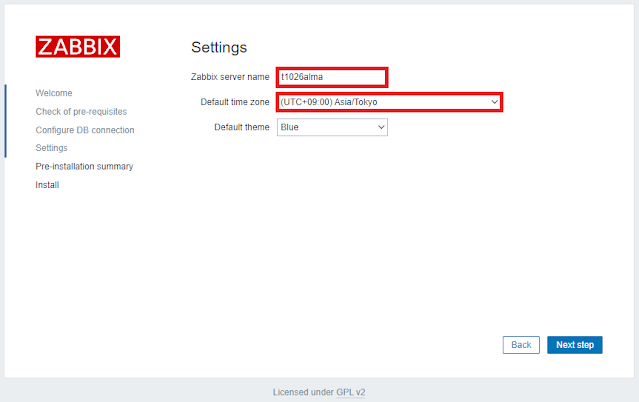The image size is (639, 402).
Task: Open the GPL v2 license link
Action: [x=350, y=392]
